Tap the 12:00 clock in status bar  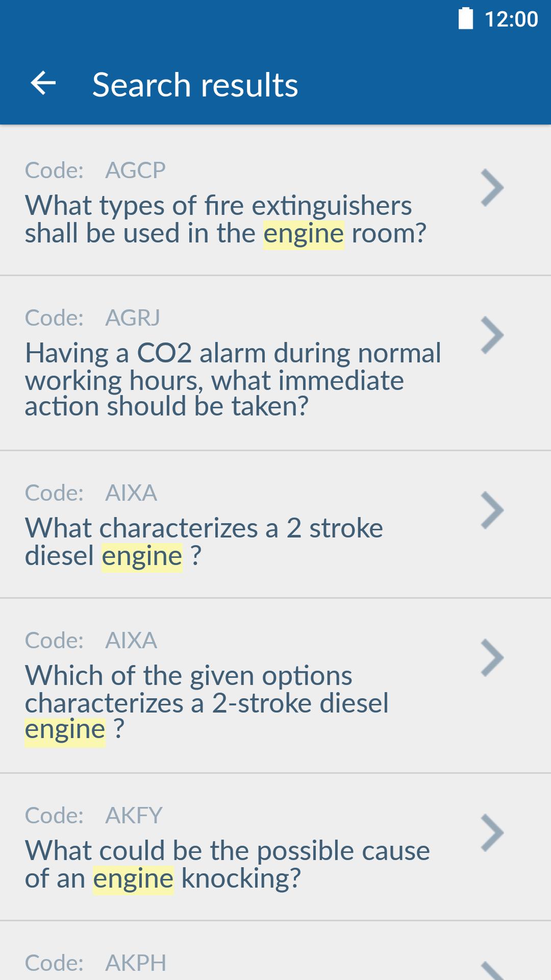tap(511, 19)
